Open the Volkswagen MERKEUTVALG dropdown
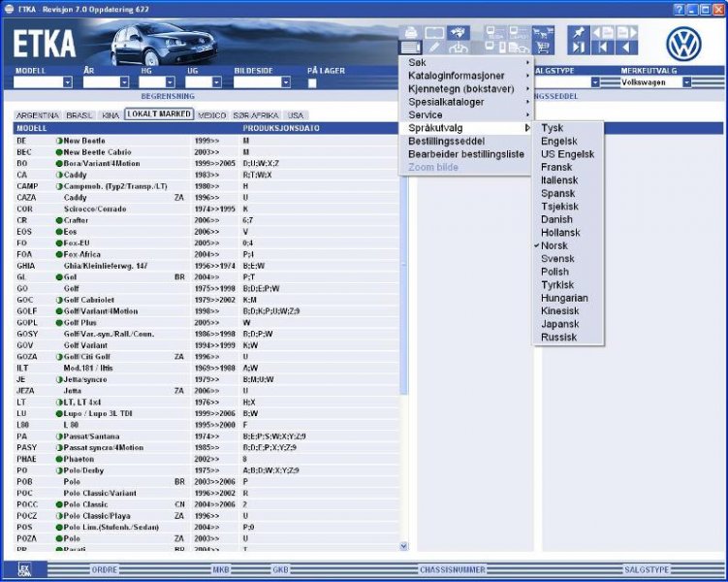This screenshot has height=582, width=728. pos(686,82)
